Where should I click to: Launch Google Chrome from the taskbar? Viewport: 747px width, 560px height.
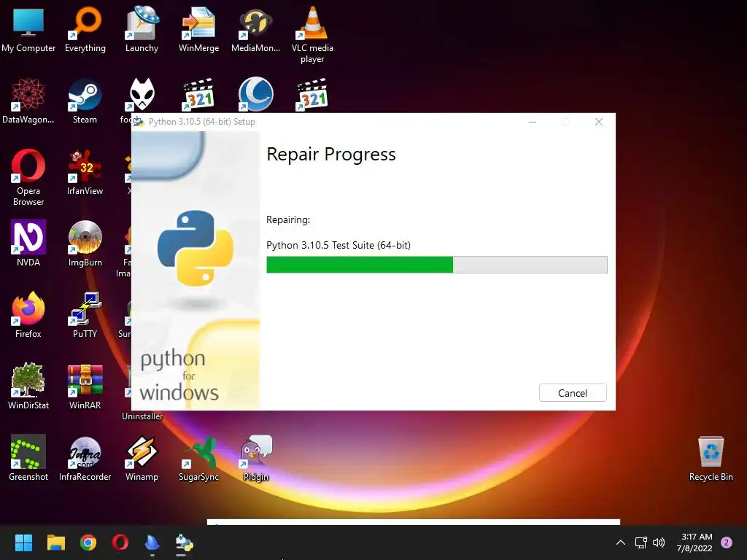88,542
